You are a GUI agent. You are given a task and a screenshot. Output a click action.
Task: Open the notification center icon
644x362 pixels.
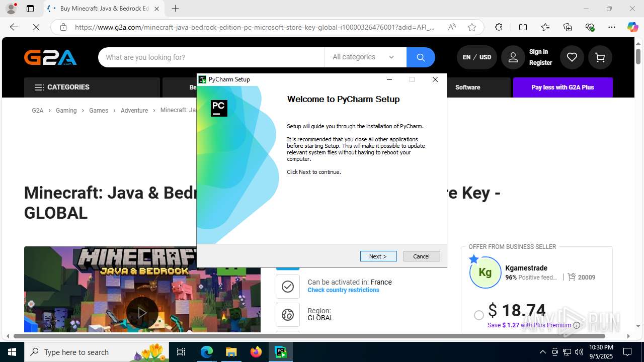coord(628,352)
